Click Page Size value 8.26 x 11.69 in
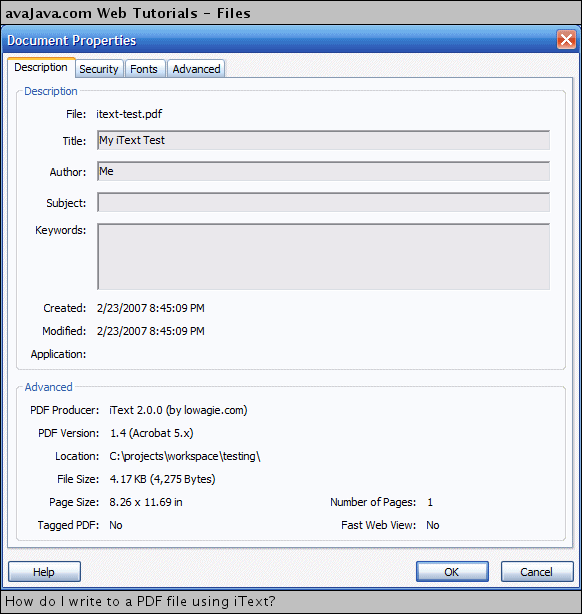582x614 pixels. (x=146, y=502)
